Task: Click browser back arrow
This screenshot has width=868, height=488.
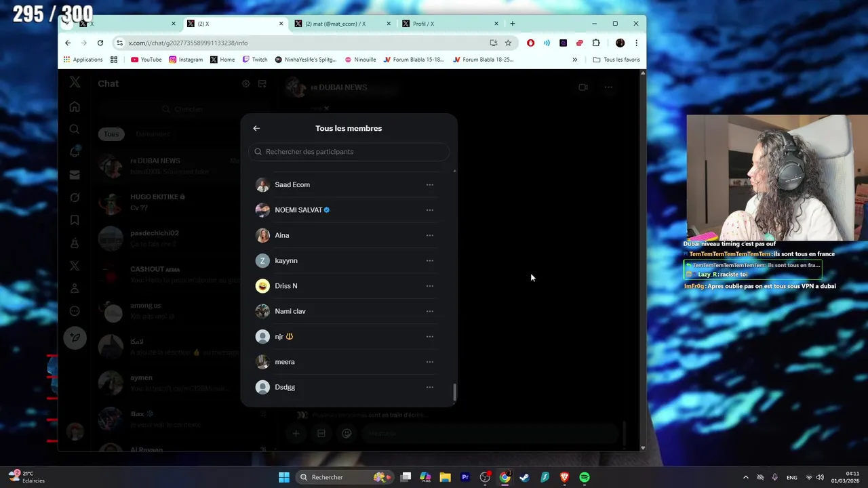Action: point(68,43)
